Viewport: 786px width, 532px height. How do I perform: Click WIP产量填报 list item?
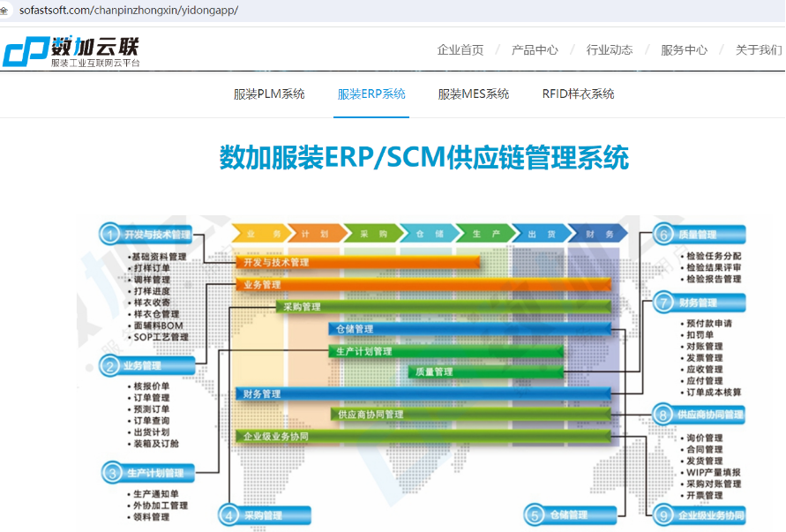(712, 472)
